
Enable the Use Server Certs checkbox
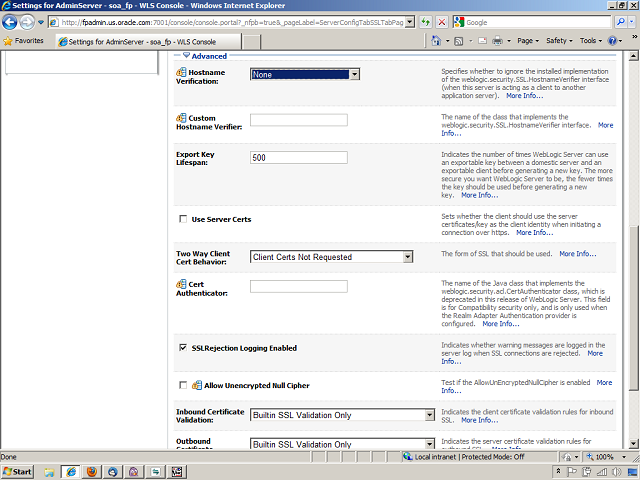tap(183, 219)
